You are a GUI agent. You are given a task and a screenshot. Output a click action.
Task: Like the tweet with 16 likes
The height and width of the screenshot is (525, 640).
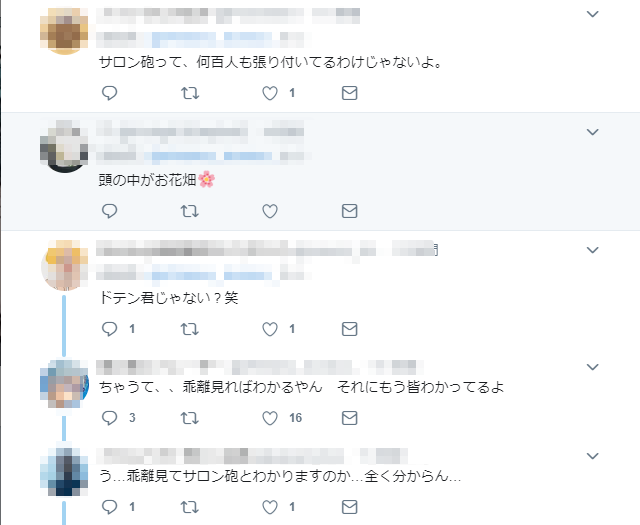pyautogui.click(x=270, y=418)
